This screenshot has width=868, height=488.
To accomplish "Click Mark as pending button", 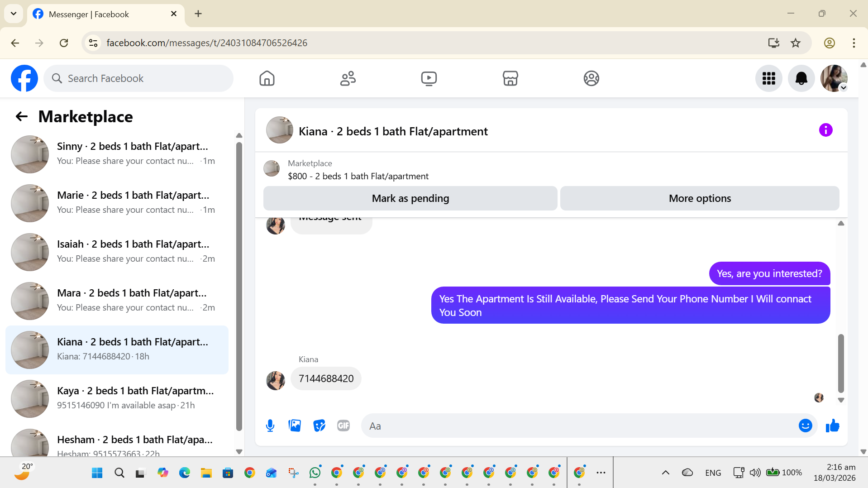I will [410, 198].
